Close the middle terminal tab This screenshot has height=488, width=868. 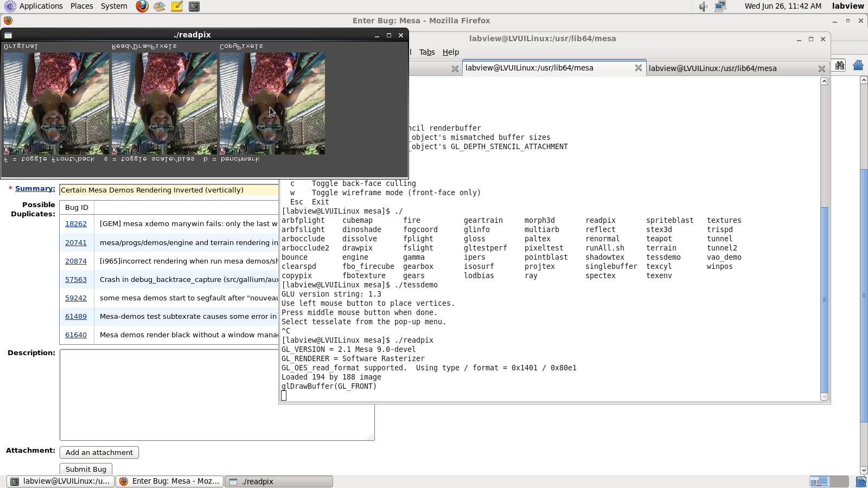(639, 68)
